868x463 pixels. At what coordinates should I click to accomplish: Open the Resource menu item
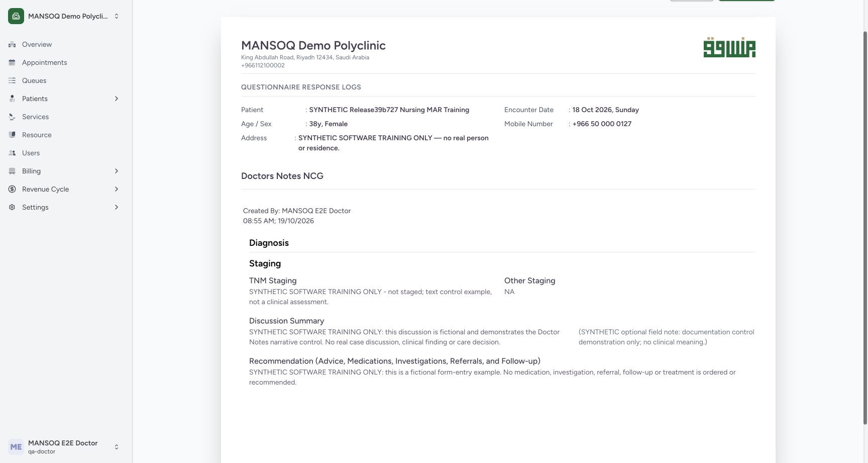pyautogui.click(x=66, y=135)
